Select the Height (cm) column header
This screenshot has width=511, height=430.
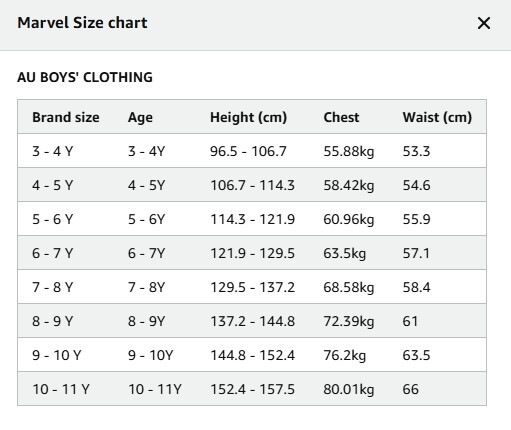(x=248, y=118)
